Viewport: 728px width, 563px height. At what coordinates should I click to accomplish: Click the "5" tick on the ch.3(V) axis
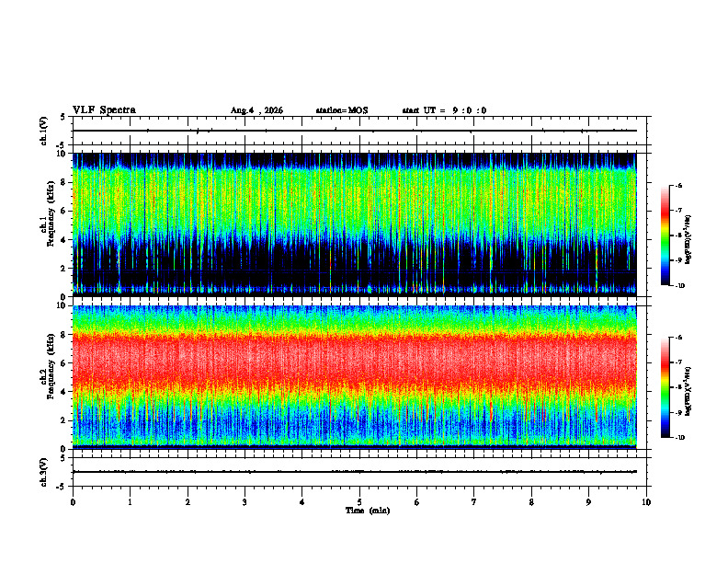click(64, 458)
